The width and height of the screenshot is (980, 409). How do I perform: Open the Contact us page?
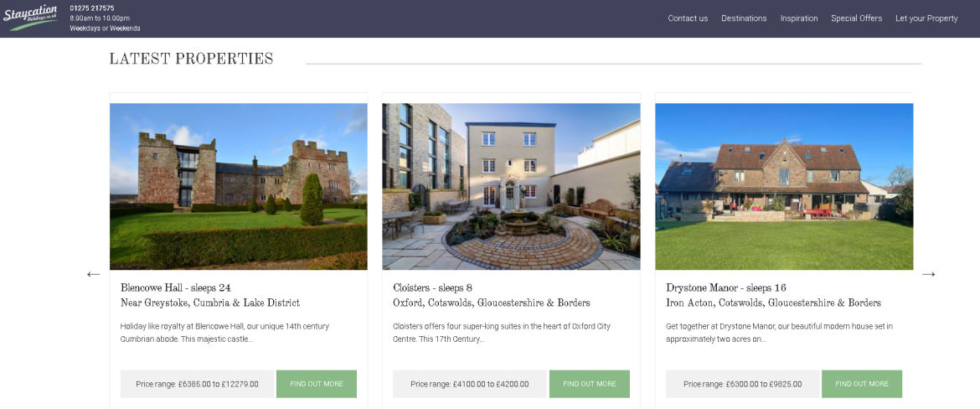(688, 18)
